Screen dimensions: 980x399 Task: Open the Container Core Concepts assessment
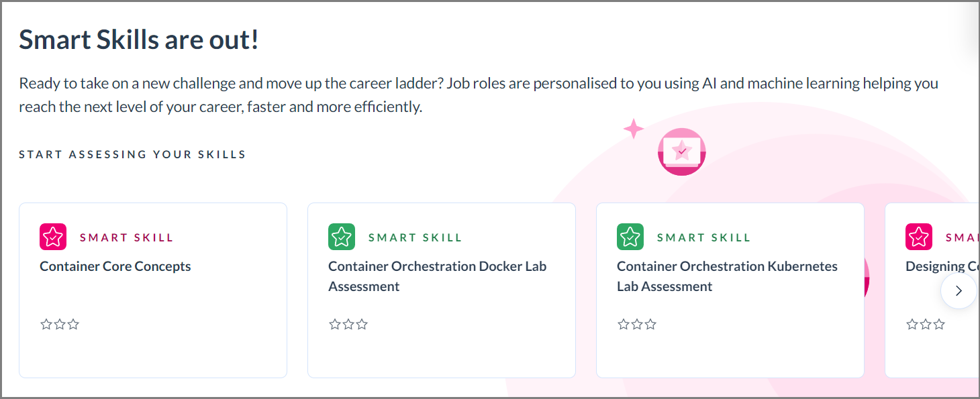point(115,266)
